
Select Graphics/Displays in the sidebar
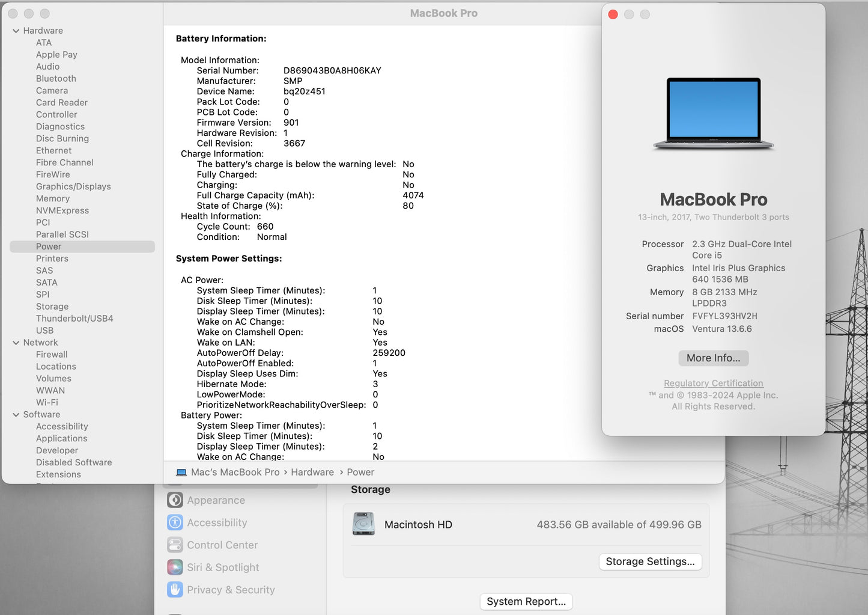point(73,186)
